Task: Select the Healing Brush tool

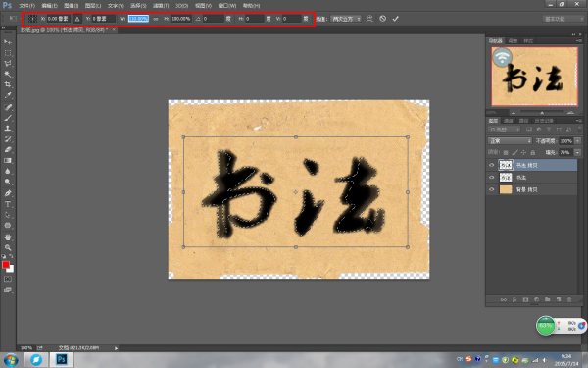Action: coord(8,107)
